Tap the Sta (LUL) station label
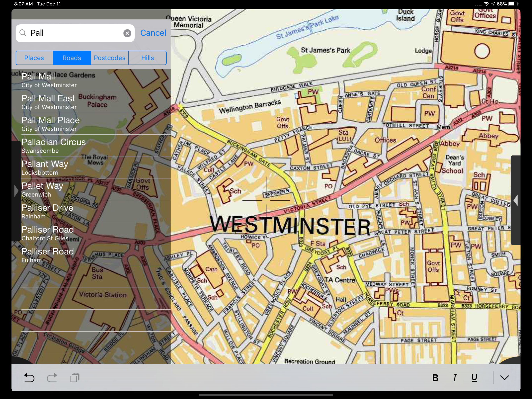The image size is (532, 399). (344, 135)
